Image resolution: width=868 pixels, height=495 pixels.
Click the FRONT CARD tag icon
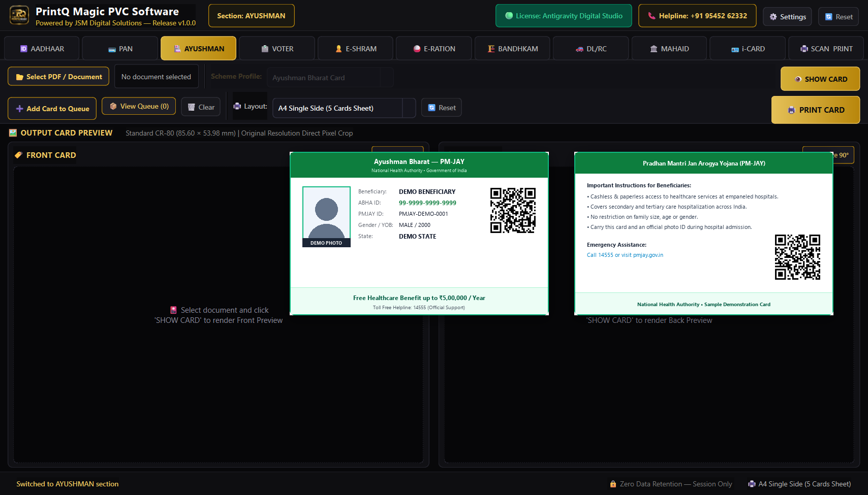point(19,155)
